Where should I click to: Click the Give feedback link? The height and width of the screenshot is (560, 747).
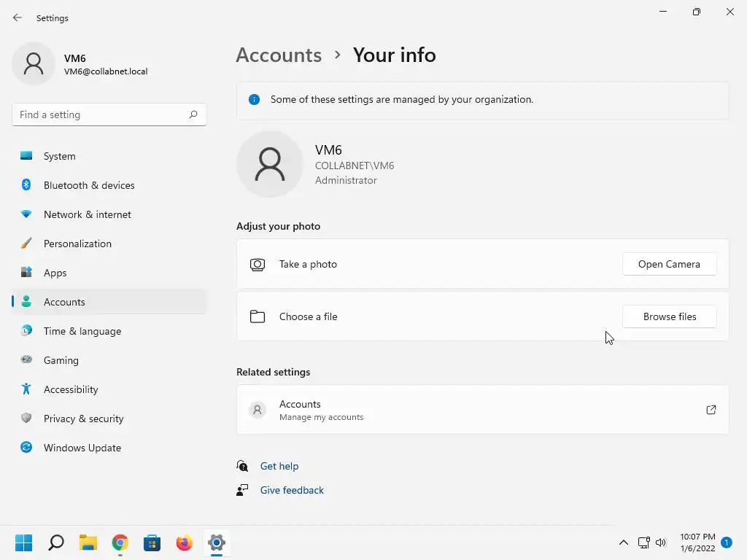click(x=292, y=490)
